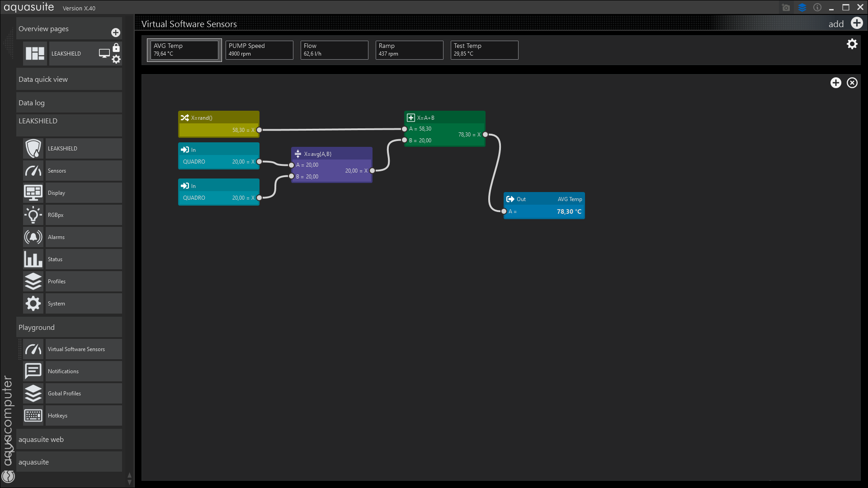
Task: Click the desktop monitor icon for LEAKSHIELD page
Action: pyautogui.click(x=104, y=53)
